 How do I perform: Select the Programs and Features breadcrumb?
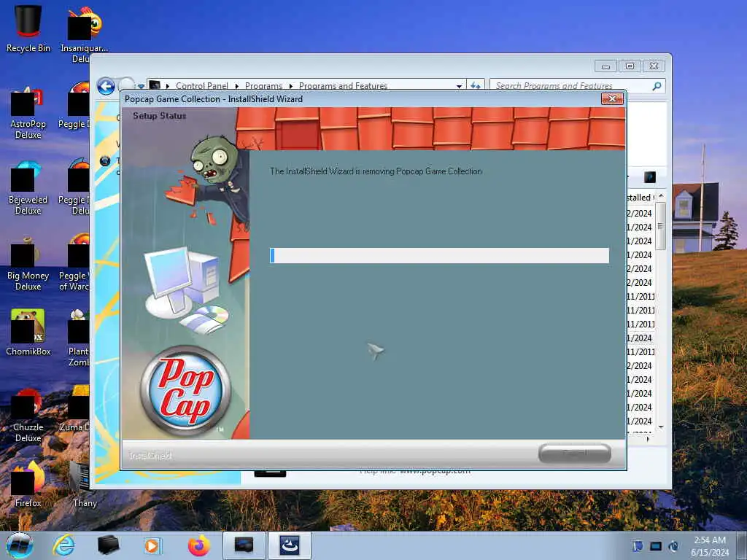pyautogui.click(x=343, y=86)
